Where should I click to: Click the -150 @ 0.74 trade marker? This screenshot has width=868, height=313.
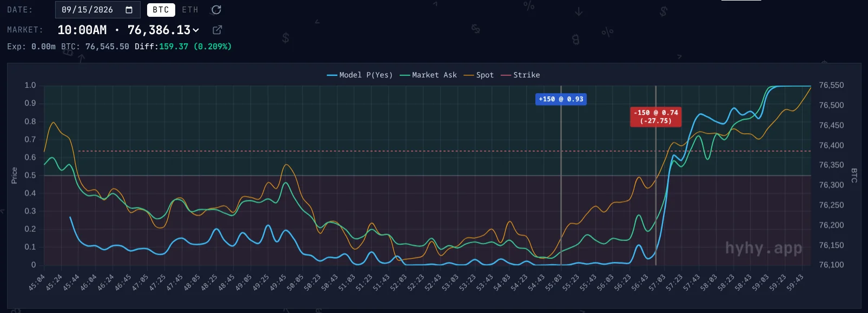click(x=655, y=116)
